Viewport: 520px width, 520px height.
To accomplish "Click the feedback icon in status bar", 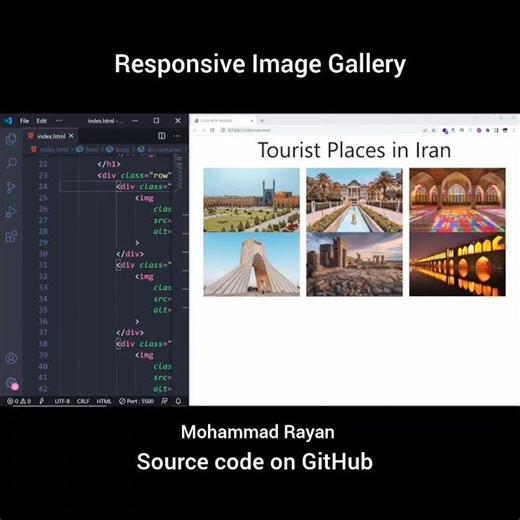I will tap(164, 401).
